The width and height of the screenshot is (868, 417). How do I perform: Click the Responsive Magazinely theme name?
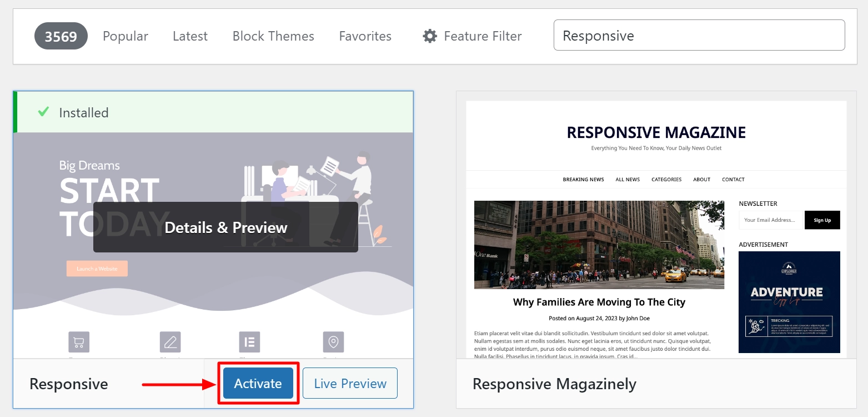click(x=554, y=384)
